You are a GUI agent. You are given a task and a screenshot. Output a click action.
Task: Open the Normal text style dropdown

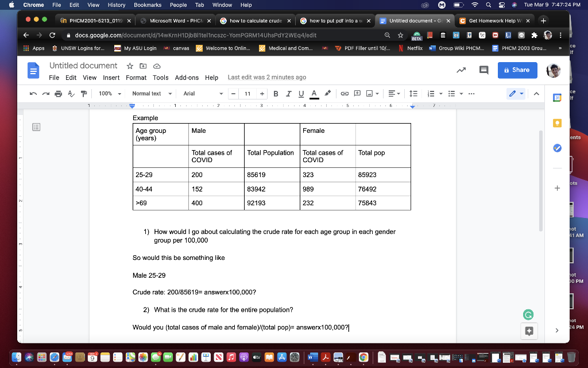tap(150, 93)
